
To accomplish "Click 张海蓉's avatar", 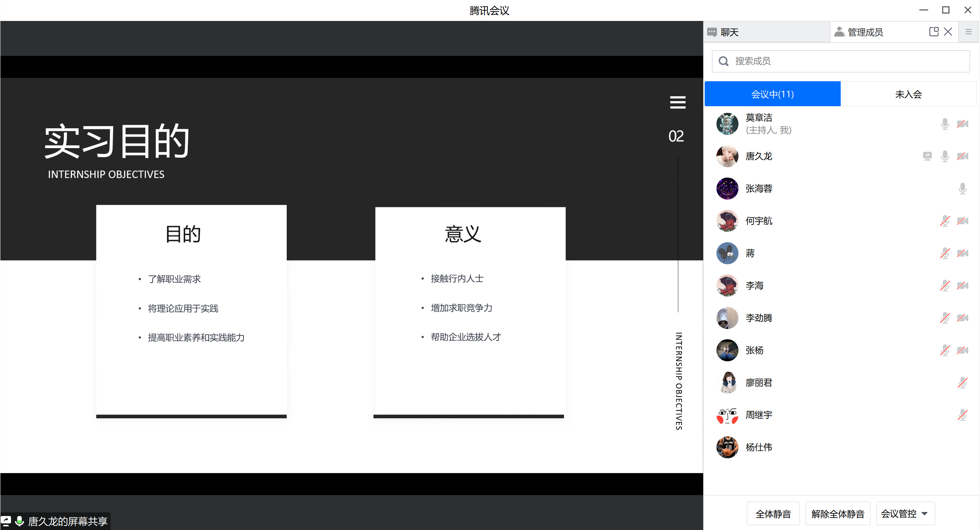I will (727, 188).
